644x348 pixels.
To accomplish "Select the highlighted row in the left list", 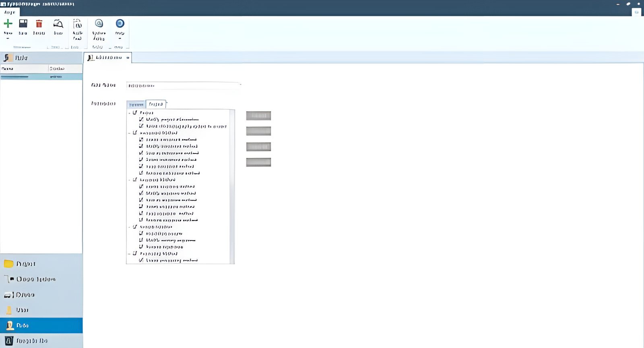I will (41, 77).
